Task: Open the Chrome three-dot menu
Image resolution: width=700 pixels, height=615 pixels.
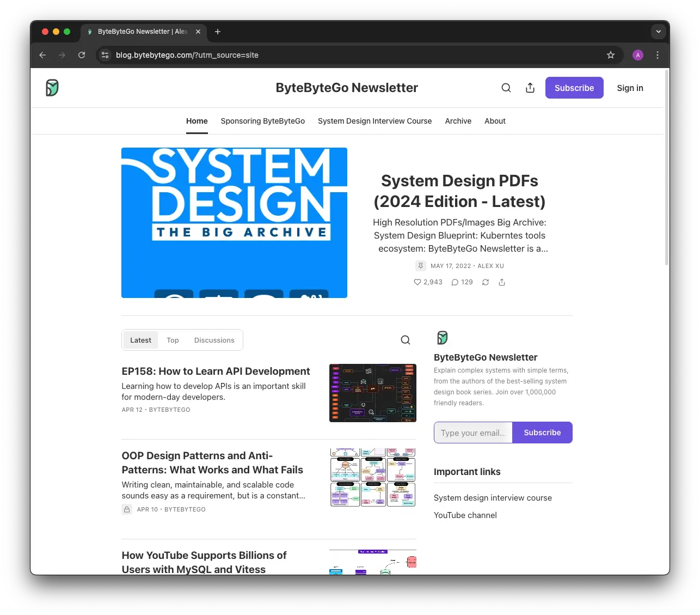Action: point(658,55)
